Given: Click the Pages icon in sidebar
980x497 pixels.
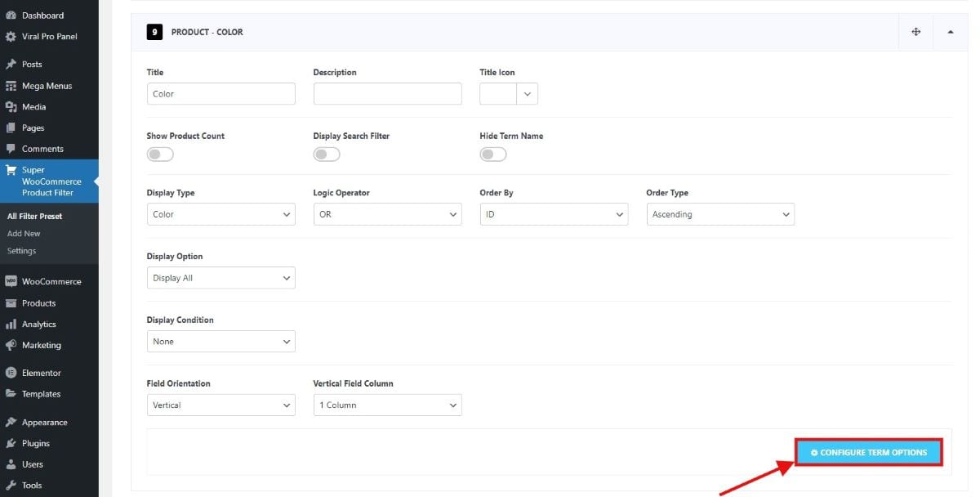Looking at the screenshot, I should [x=11, y=128].
